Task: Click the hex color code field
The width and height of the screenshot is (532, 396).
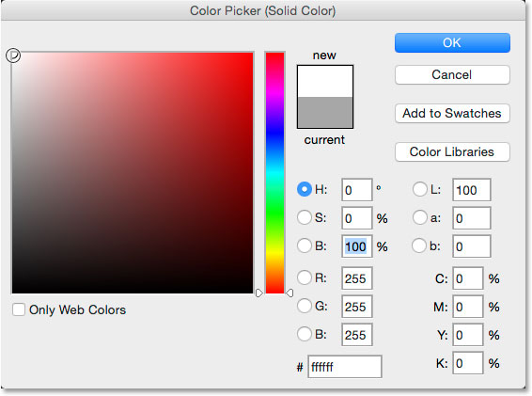Action: point(345,367)
